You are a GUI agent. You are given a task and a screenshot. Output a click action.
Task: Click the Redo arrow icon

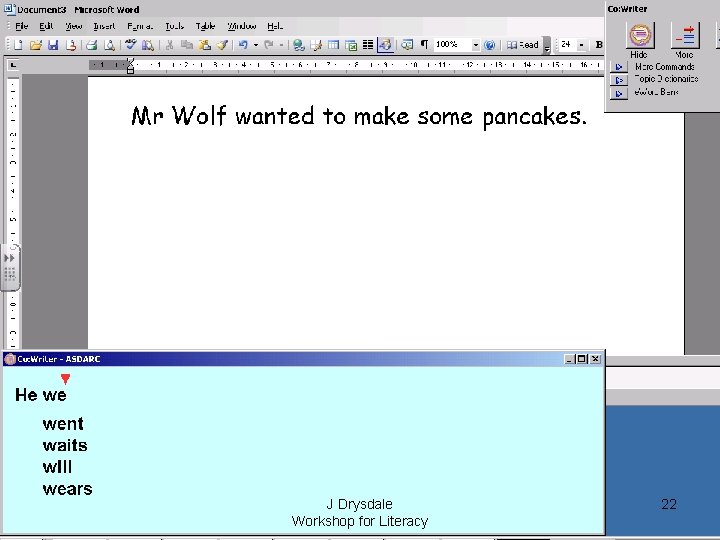(269, 45)
